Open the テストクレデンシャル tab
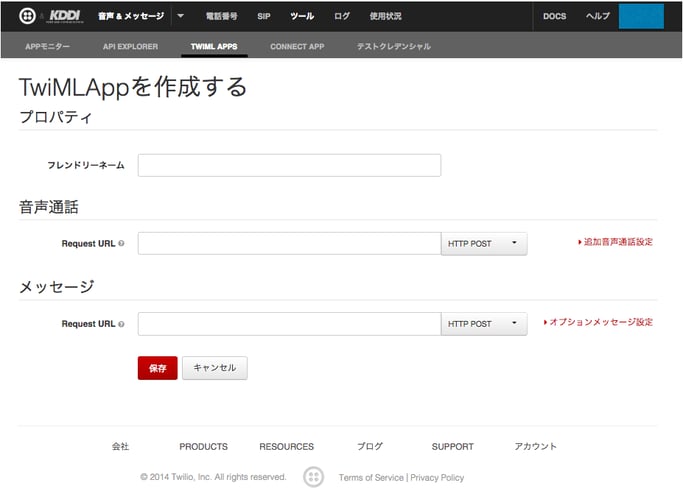 pyautogui.click(x=394, y=46)
